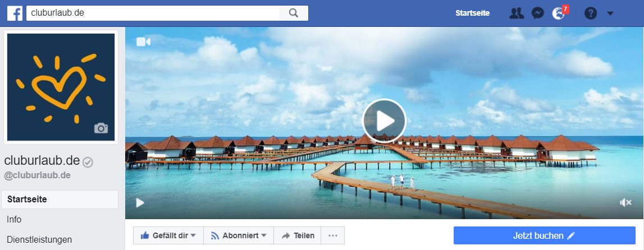Click the video camera icon on cover
Screen dimensions: 644x250
point(143,41)
